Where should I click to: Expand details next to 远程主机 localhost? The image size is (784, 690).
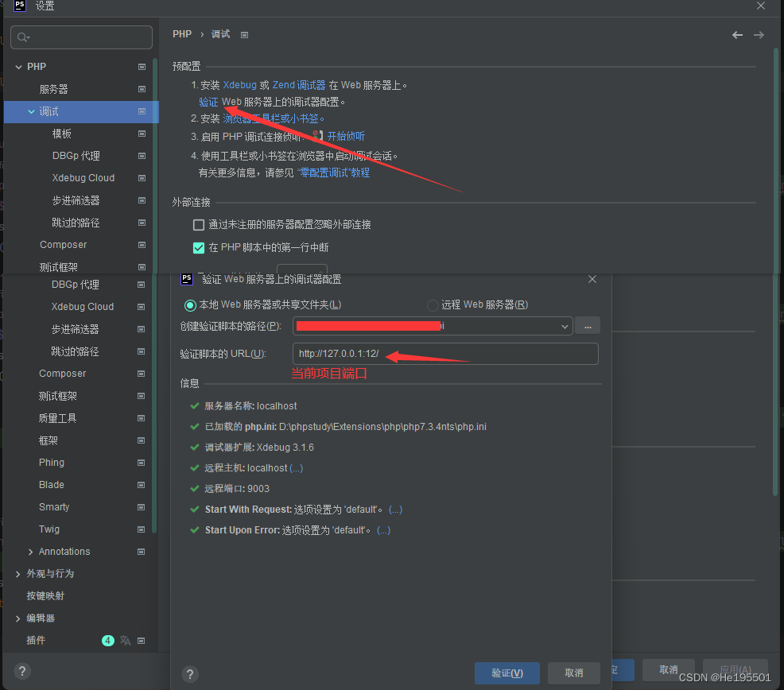[x=296, y=468]
